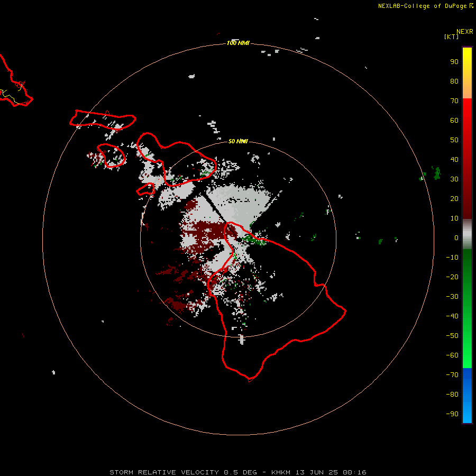Click the 0.5 DEG elevation angle text
The height and width of the screenshot is (476, 476).
pos(241,472)
